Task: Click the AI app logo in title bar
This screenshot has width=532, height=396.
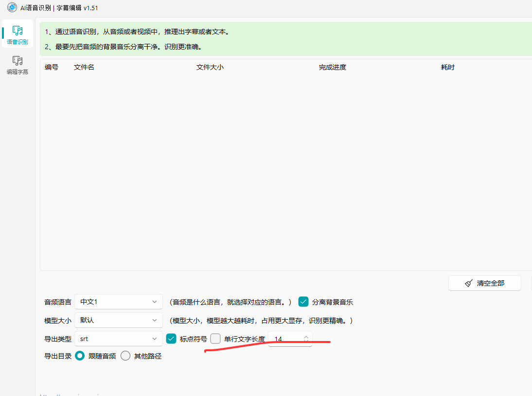Action: click(12, 8)
